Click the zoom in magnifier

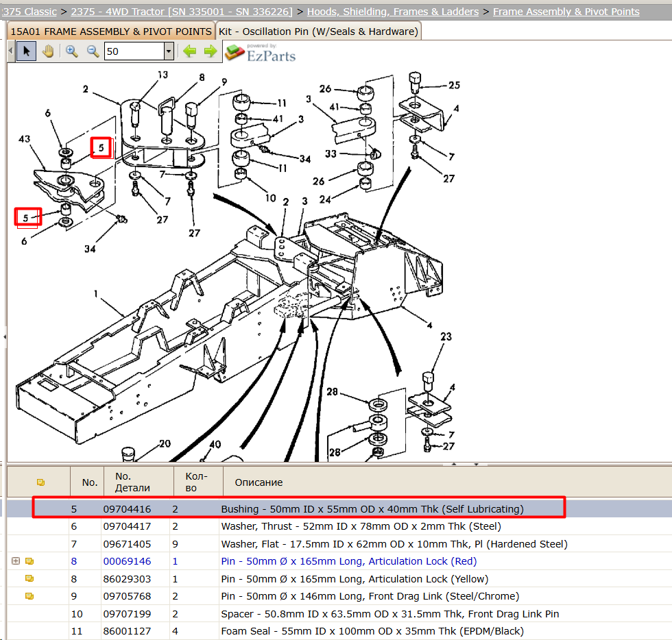point(71,51)
